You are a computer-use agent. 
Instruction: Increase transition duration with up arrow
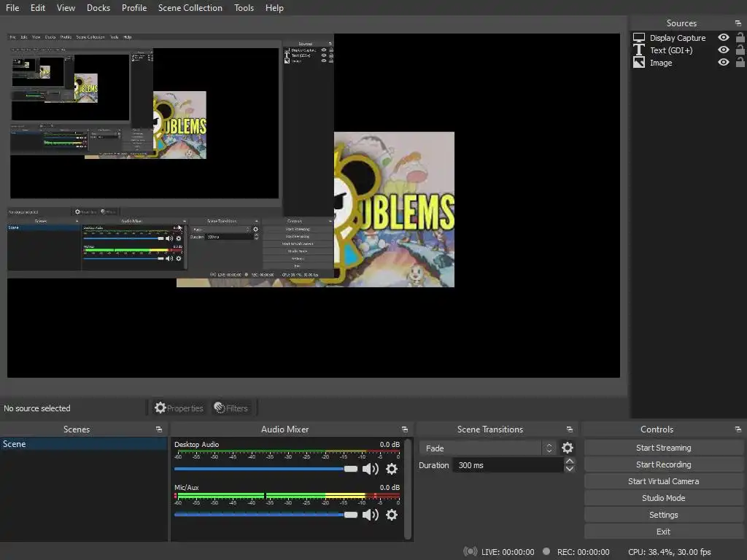(x=569, y=461)
